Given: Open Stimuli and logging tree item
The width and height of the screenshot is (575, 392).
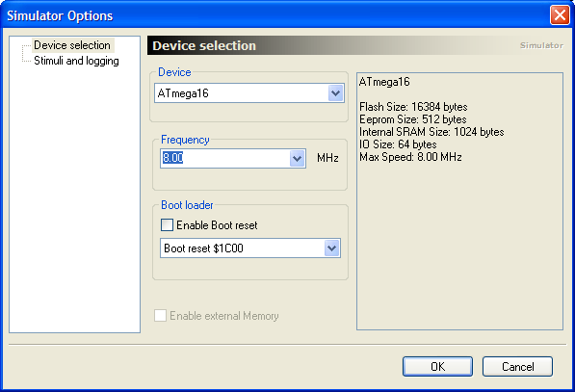Looking at the screenshot, I should point(76,61).
